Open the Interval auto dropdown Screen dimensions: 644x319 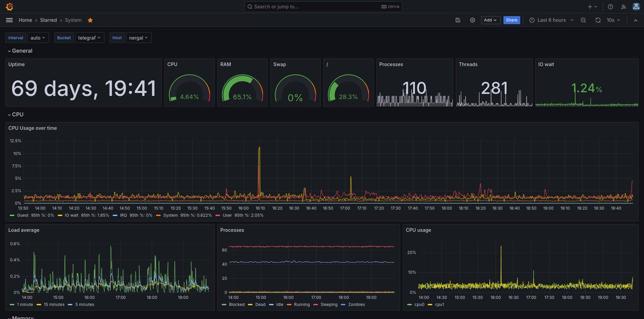[38, 38]
